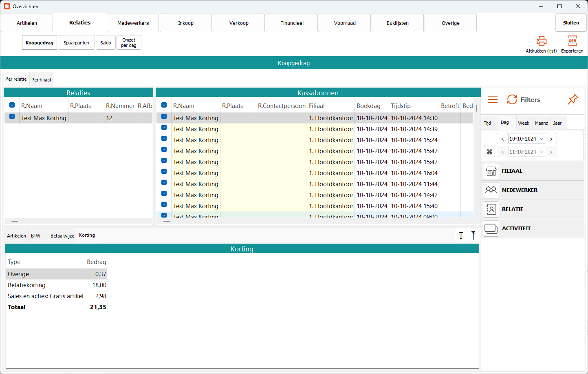Image resolution: width=588 pixels, height=374 pixels.
Task: Open the Financieel main tab
Action: point(292,23)
